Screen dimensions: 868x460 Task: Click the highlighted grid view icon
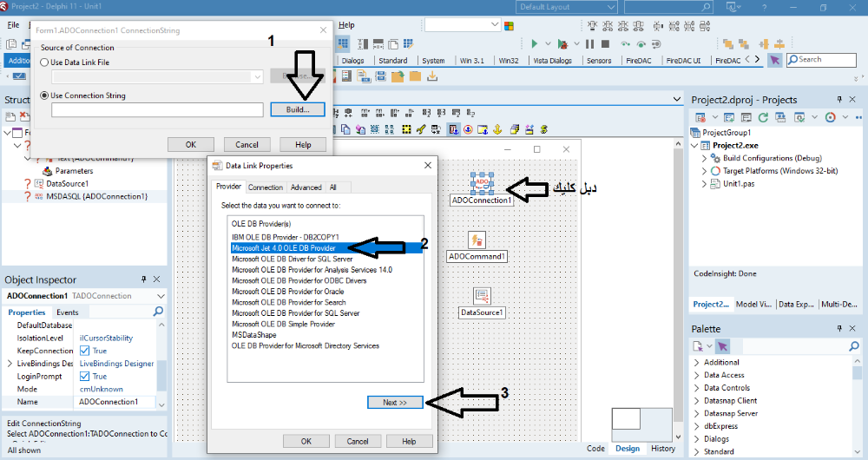pyautogui.click(x=343, y=43)
